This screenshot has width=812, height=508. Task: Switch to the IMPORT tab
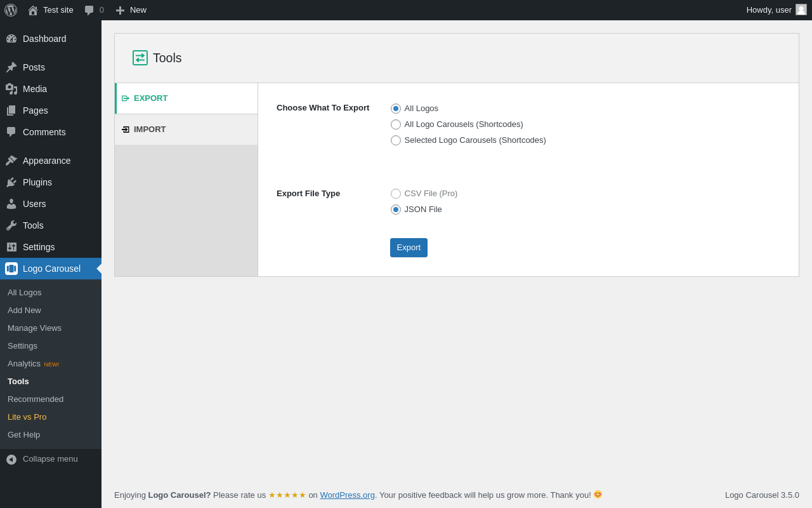coord(187,130)
